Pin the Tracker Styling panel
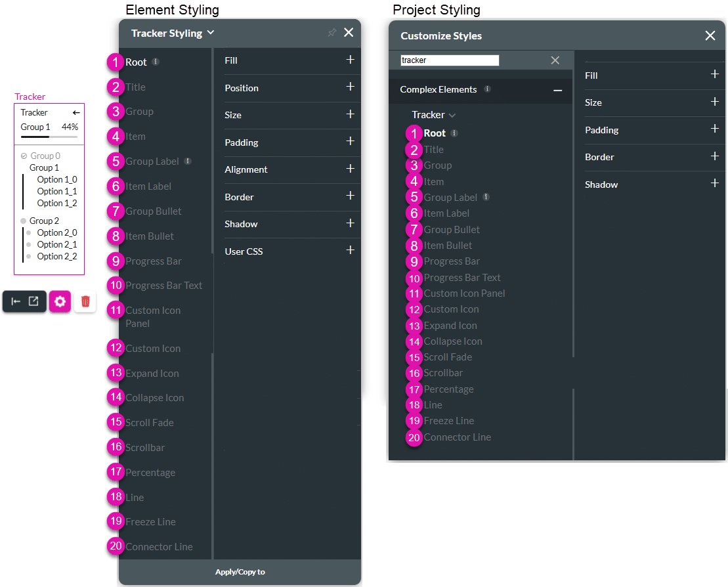The width and height of the screenshot is (728, 587). click(332, 33)
